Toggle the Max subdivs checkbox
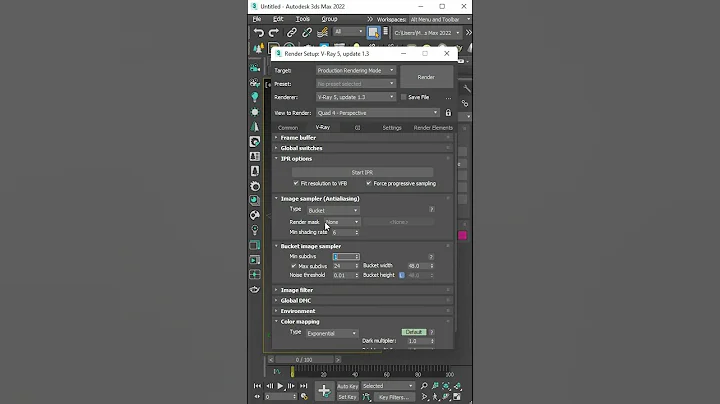The width and height of the screenshot is (720, 404). tap(294, 266)
